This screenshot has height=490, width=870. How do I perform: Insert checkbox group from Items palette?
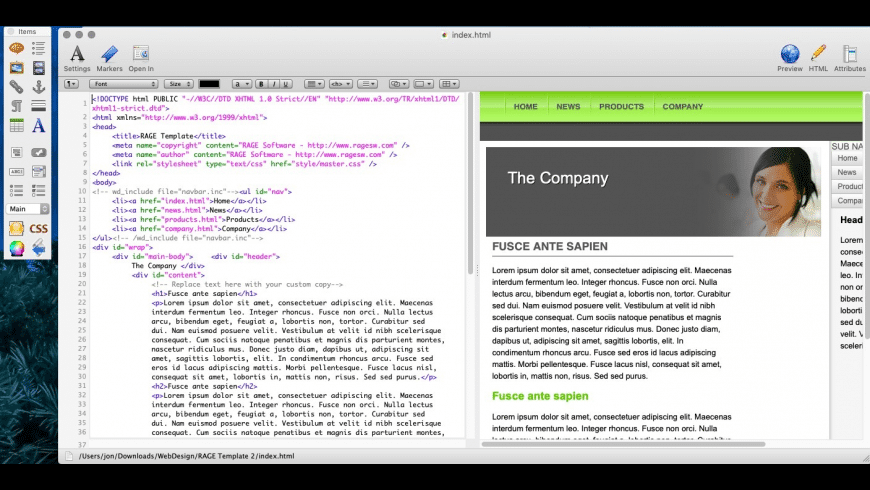(x=38, y=190)
